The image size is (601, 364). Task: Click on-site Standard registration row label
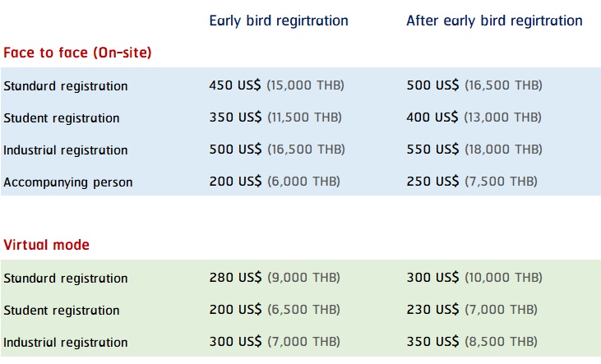coord(66,85)
